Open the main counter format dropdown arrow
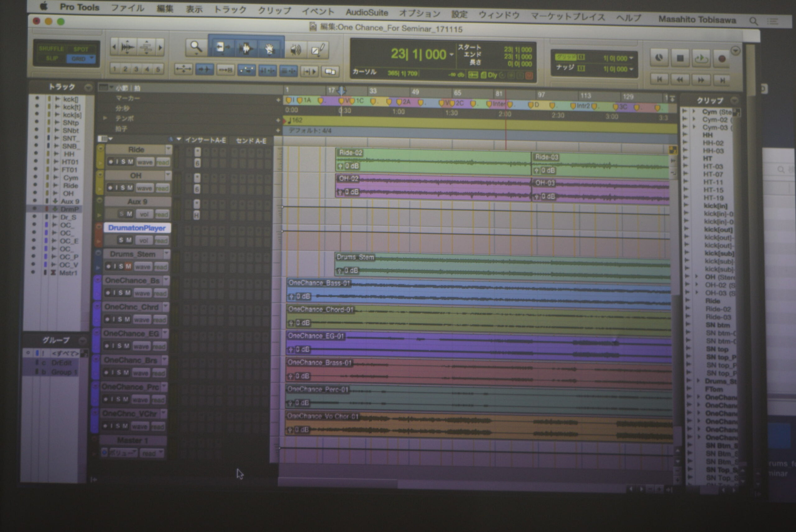The image size is (796, 532). (x=451, y=55)
